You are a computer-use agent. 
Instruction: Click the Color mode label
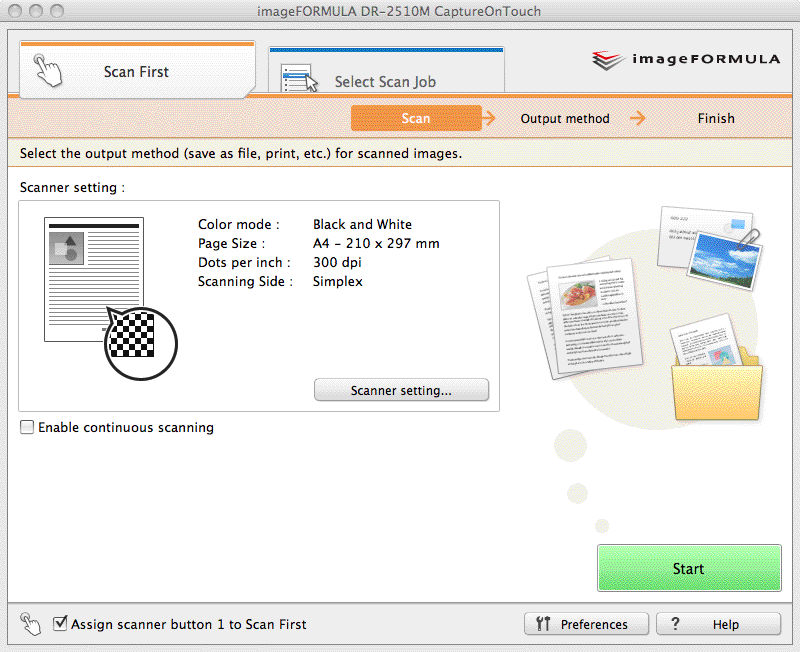pyautogui.click(x=238, y=224)
